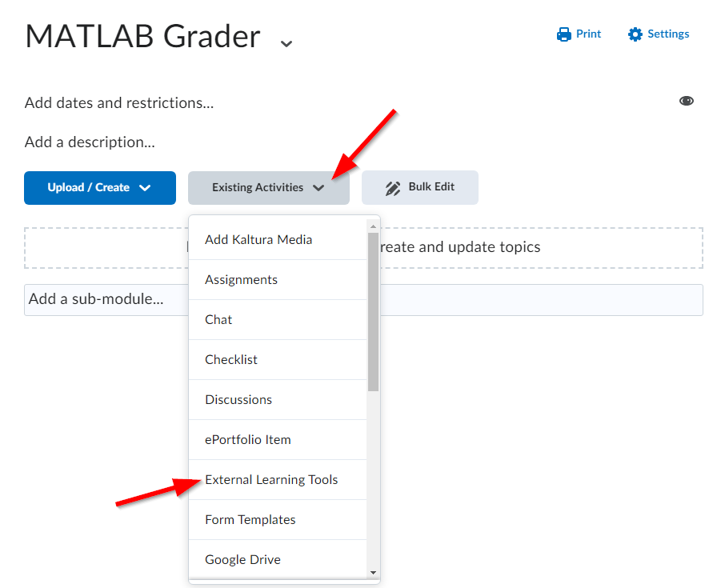The image size is (717, 588).
Task: Select External Learning Tools option
Action: (x=278, y=480)
